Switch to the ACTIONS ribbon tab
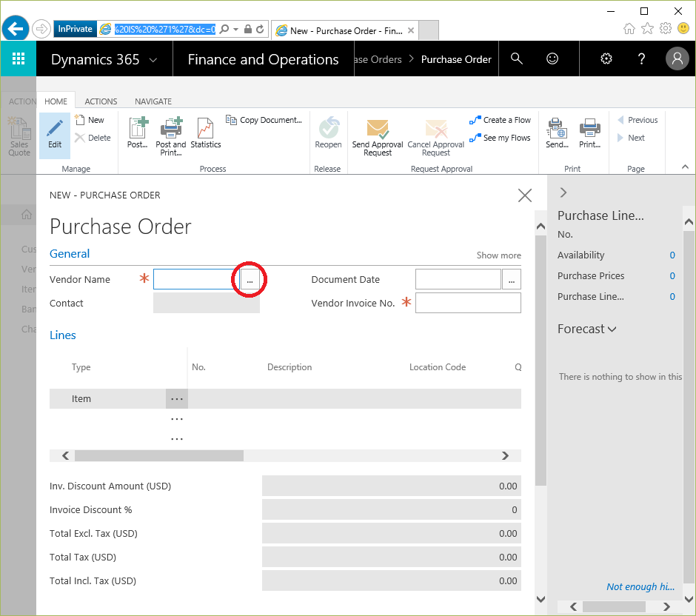 [x=101, y=101]
